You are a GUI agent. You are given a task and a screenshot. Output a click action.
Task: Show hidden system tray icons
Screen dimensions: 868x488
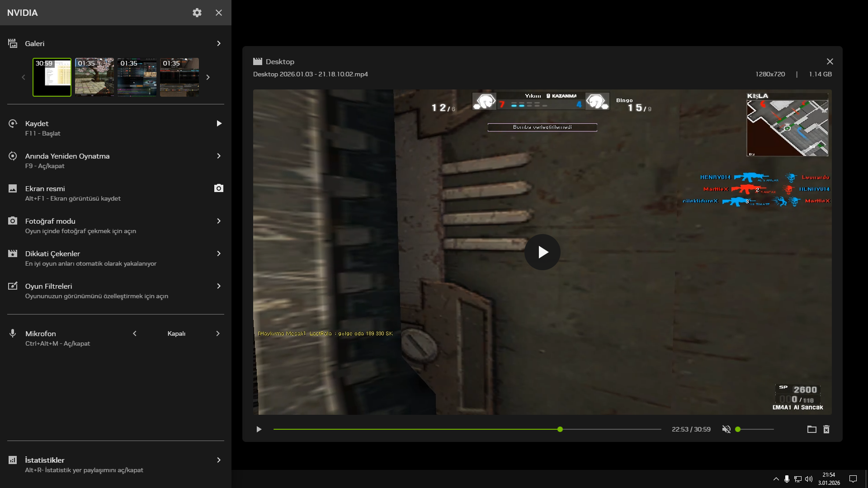tap(776, 479)
